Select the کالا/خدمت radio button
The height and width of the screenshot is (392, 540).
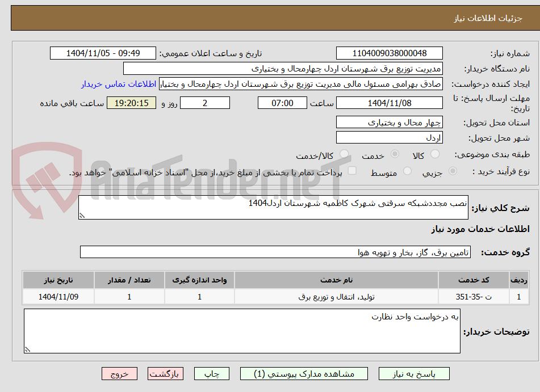tap(344, 154)
